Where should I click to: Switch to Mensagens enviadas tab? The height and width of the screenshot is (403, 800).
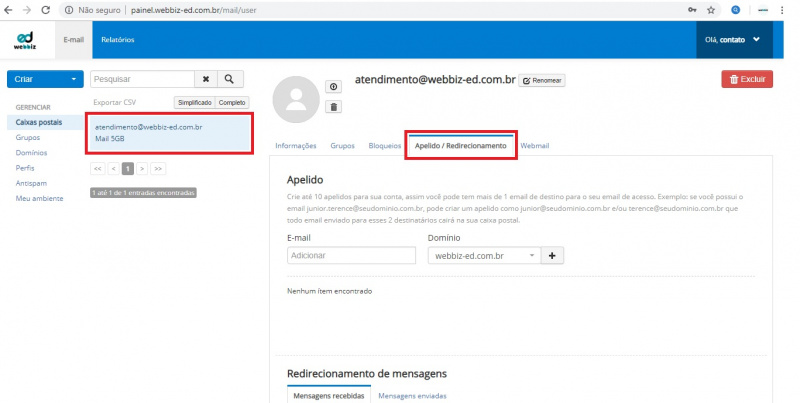tap(412, 395)
